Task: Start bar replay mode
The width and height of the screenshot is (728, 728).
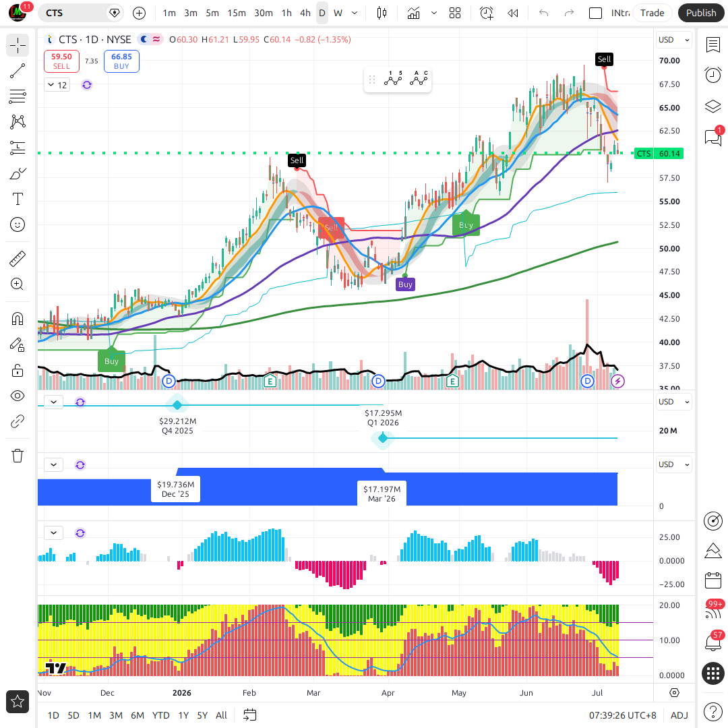Action: point(513,13)
